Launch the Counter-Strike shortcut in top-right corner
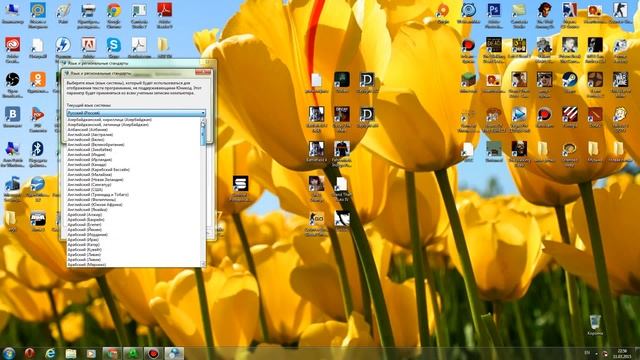Image resolution: width=640 pixels, height=360 pixels. (620, 11)
